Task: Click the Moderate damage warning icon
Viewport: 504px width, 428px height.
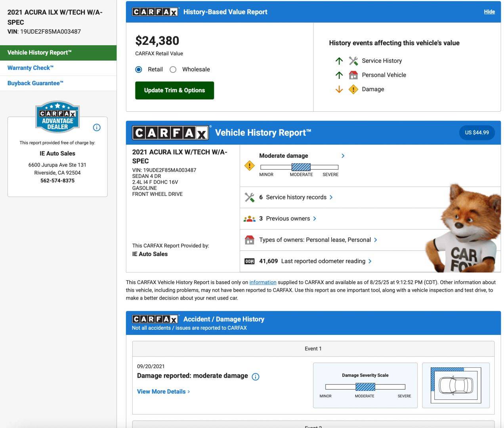Action: pos(249,165)
